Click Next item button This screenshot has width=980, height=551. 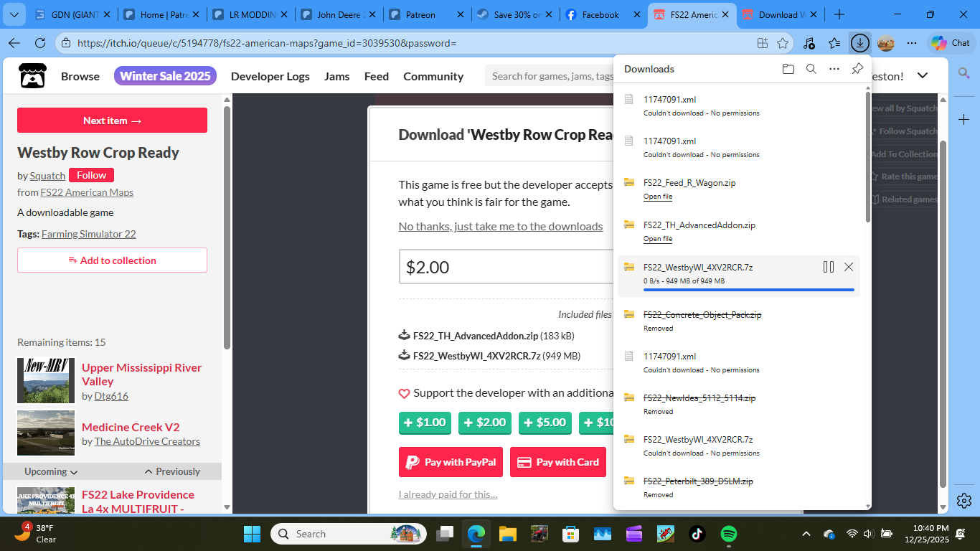pos(112,121)
